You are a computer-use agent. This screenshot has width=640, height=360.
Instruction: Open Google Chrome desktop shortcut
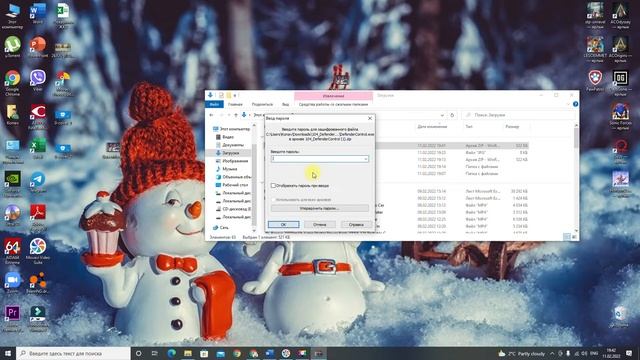coord(13,83)
